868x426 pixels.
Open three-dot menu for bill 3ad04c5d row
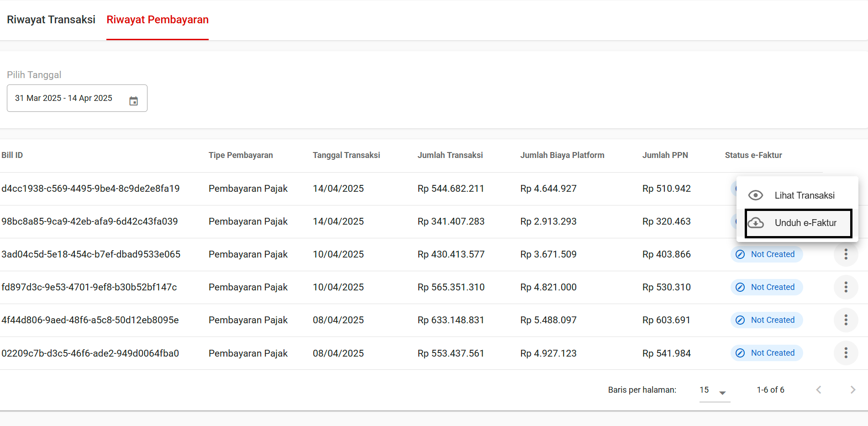(846, 254)
